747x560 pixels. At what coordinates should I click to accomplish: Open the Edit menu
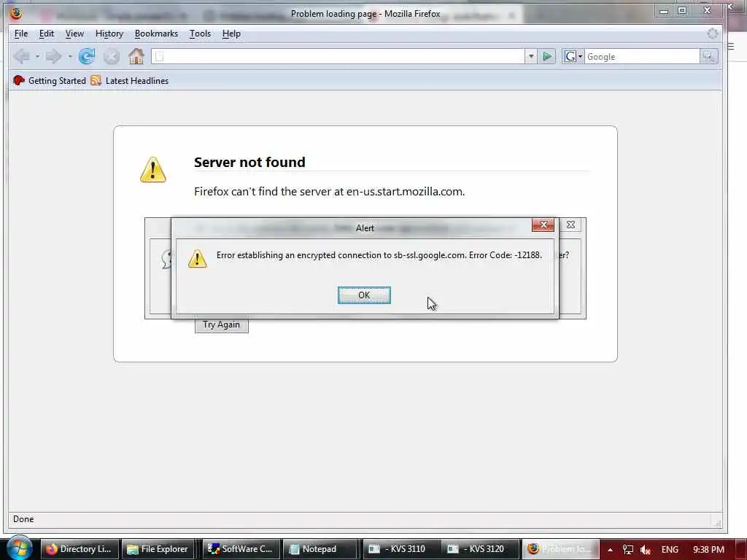tap(46, 34)
